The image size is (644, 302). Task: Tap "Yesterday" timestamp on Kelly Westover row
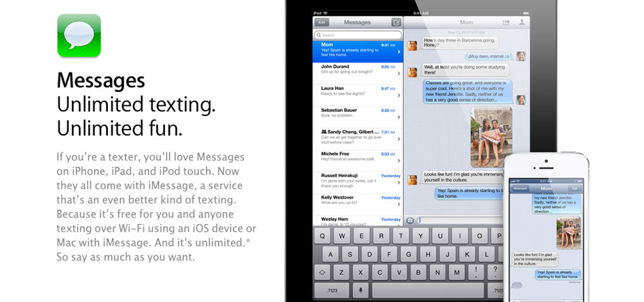[390, 197]
